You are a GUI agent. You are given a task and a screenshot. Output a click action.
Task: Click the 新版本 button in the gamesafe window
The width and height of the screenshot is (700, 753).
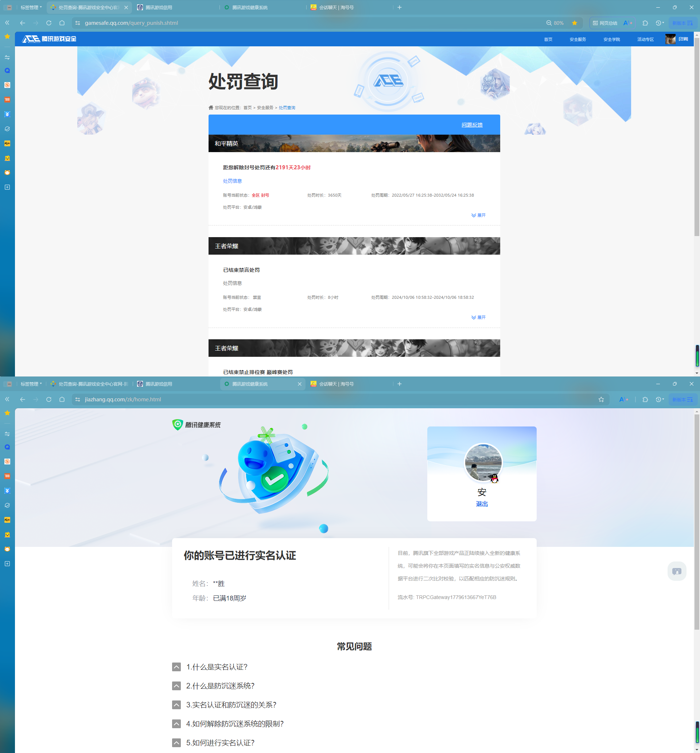[682, 23]
